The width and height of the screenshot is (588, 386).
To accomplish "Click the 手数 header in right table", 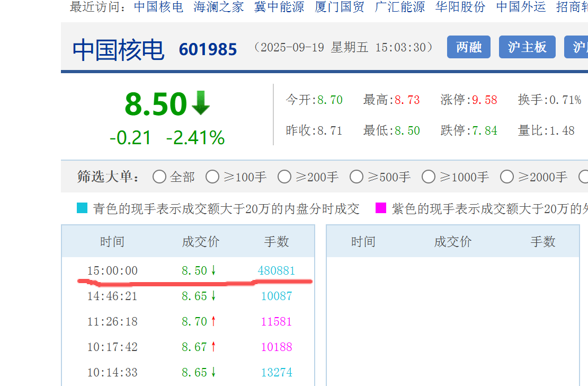I will coord(542,241).
